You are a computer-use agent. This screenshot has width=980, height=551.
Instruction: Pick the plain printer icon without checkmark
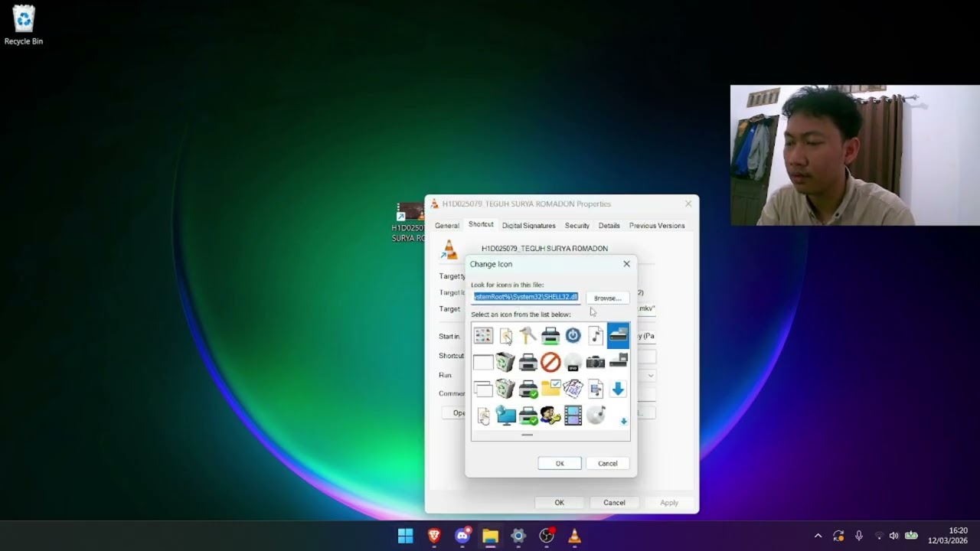pos(528,362)
